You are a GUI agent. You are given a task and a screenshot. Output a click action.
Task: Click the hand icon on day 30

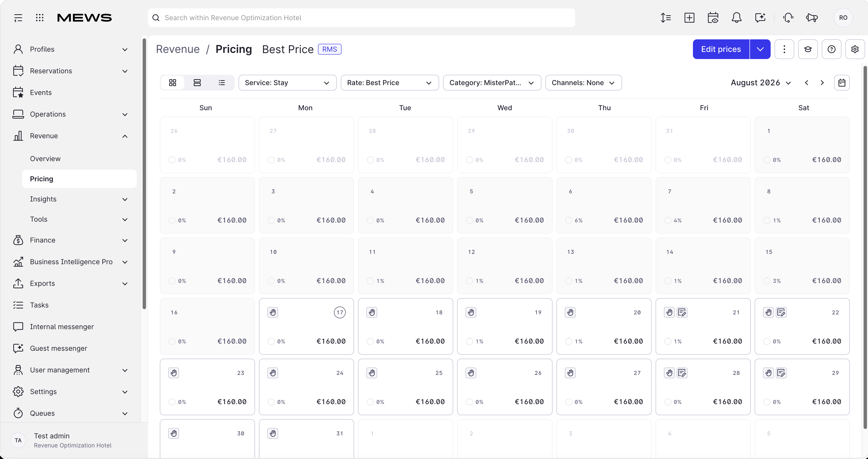click(x=174, y=433)
